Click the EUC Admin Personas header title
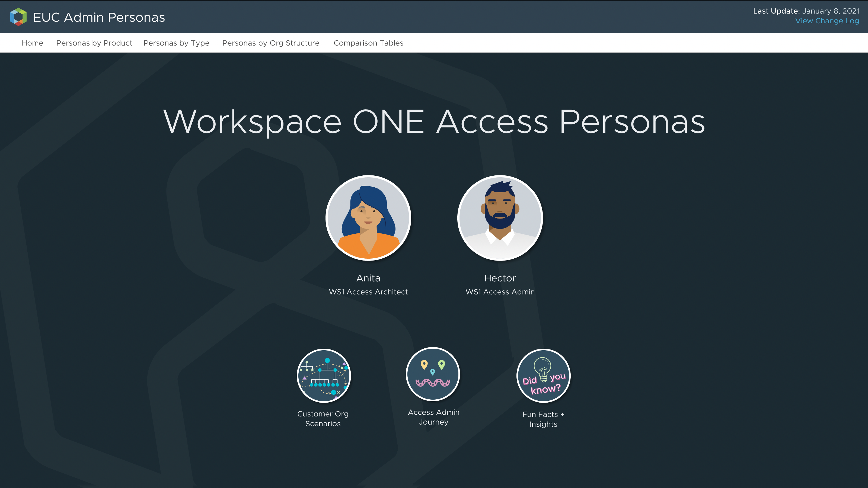This screenshot has width=868, height=488. (x=99, y=17)
